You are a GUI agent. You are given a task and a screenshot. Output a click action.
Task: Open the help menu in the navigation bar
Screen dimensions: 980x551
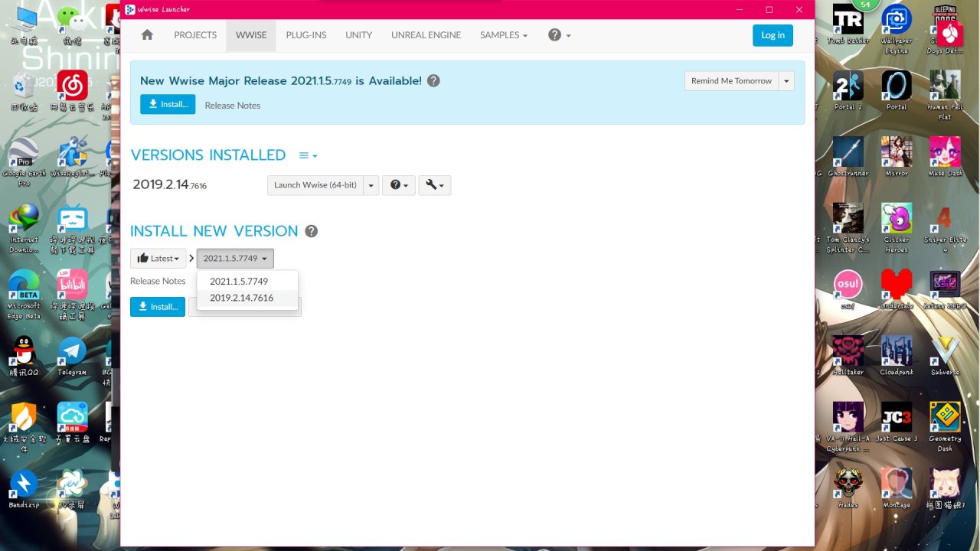tap(560, 35)
